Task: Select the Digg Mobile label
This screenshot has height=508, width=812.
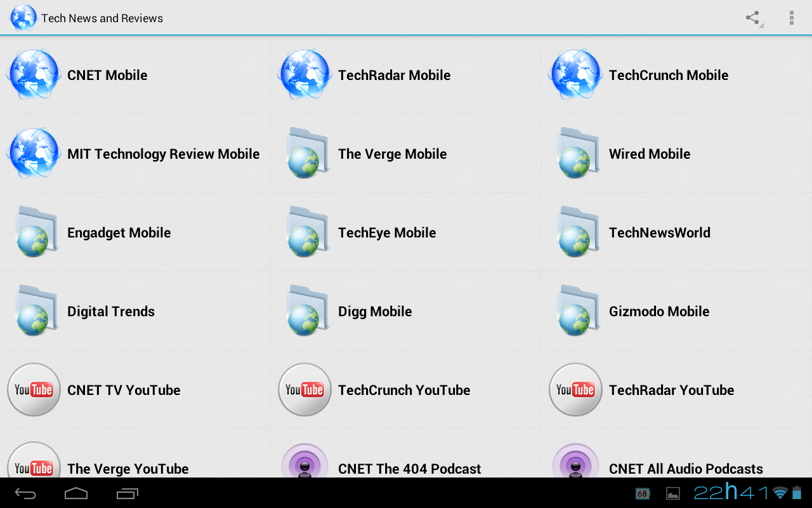Action: [375, 311]
